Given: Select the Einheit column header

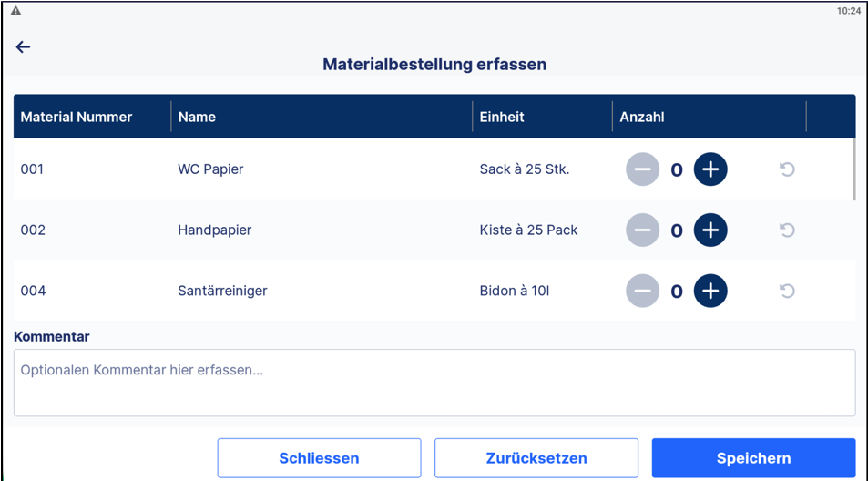Looking at the screenshot, I should (x=502, y=117).
